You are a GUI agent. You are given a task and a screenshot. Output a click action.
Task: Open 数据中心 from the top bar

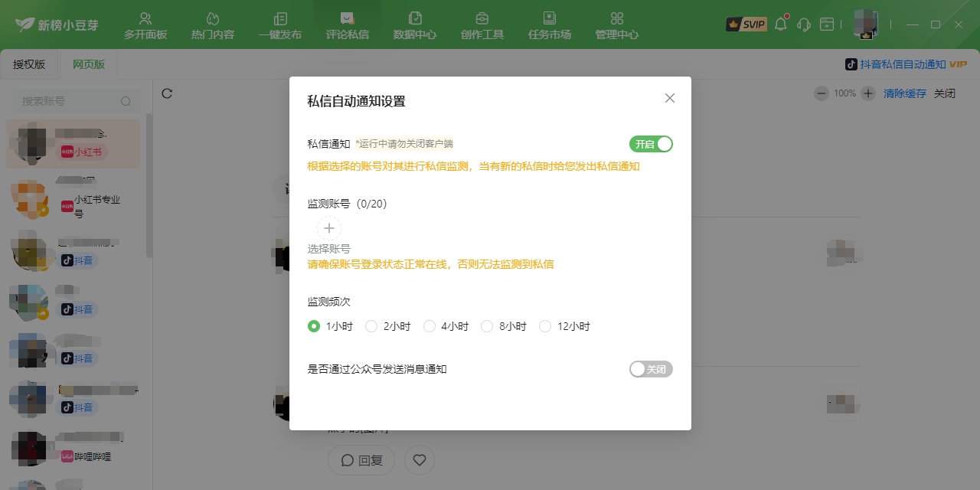click(415, 25)
